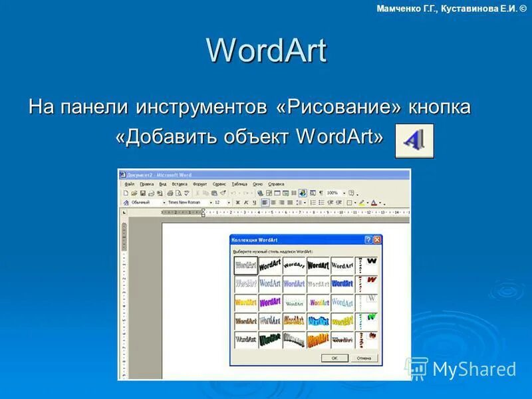
Task: Open the style dropdown showing Обычный
Action: (164, 203)
